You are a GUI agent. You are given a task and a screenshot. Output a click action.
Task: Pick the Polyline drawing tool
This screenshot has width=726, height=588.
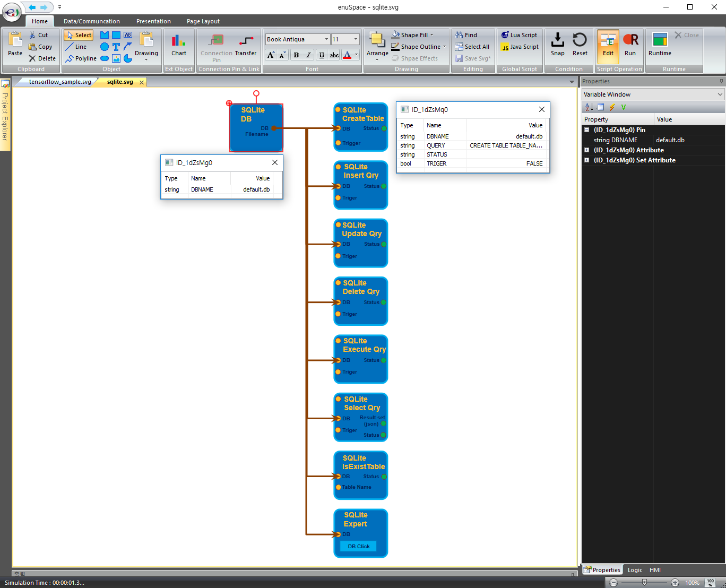point(81,58)
